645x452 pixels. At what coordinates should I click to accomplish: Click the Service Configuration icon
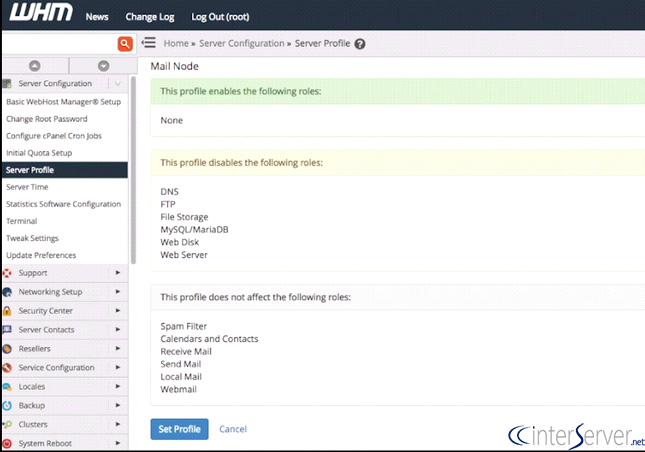tap(7, 368)
